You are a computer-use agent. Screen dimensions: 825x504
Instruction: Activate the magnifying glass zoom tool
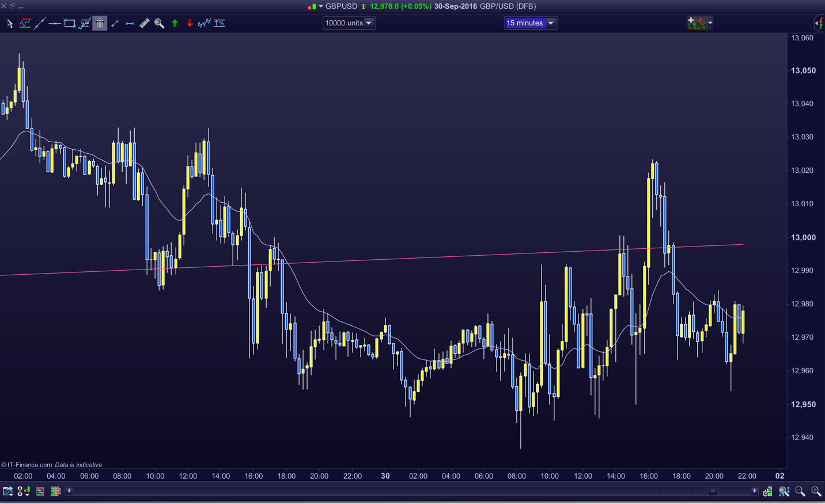point(160,23)
